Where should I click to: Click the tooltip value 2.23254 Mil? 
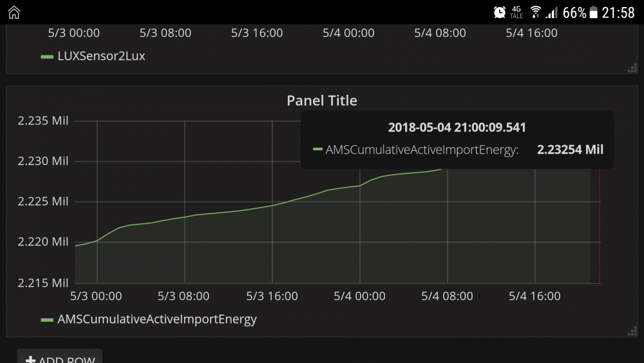click(x=570, y=150)
